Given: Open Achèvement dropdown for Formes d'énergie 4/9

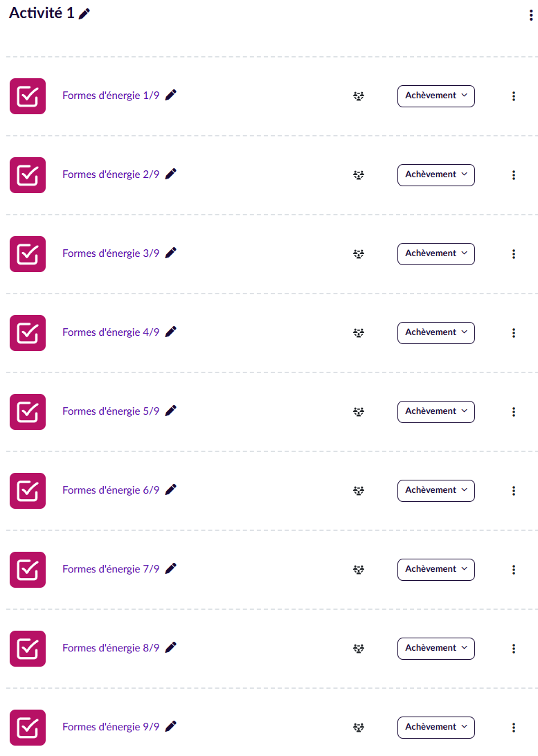Looking at the screenshot, I should point(436,333).
